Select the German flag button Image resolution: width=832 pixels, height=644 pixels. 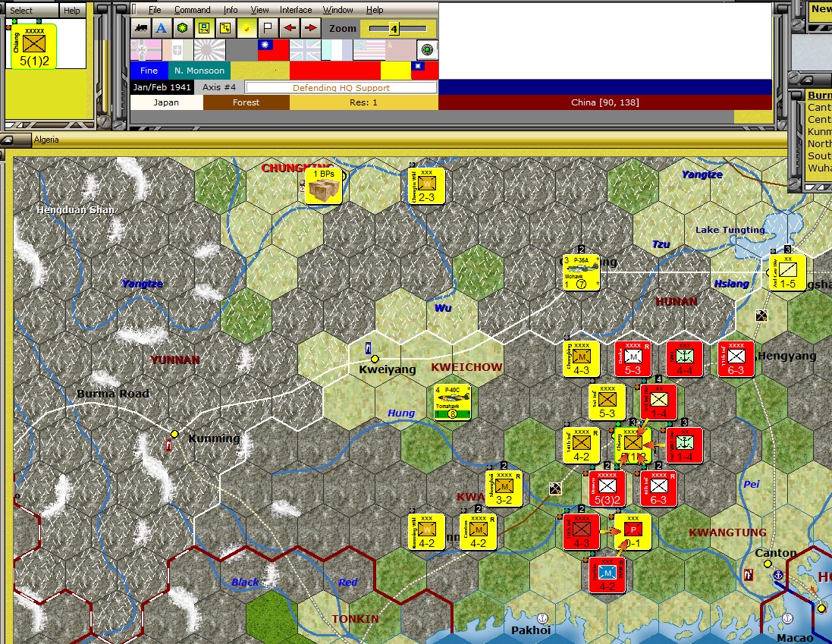pos(146,50)
